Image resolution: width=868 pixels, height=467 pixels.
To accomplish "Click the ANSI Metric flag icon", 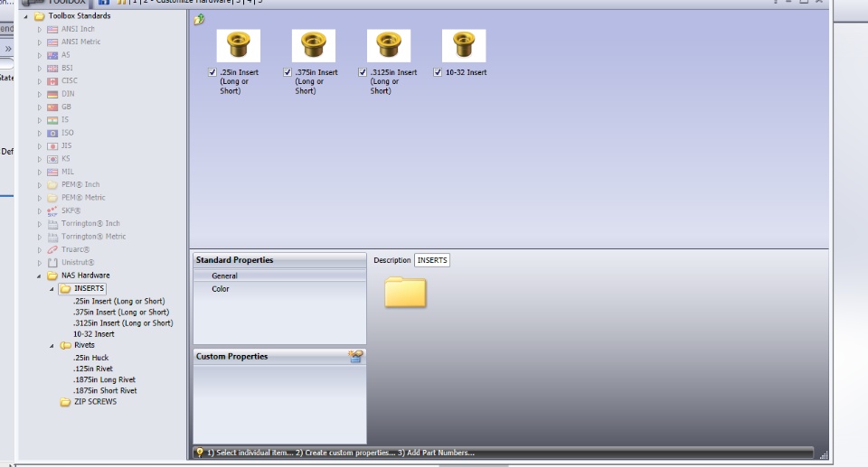I will tap(52, 42).
